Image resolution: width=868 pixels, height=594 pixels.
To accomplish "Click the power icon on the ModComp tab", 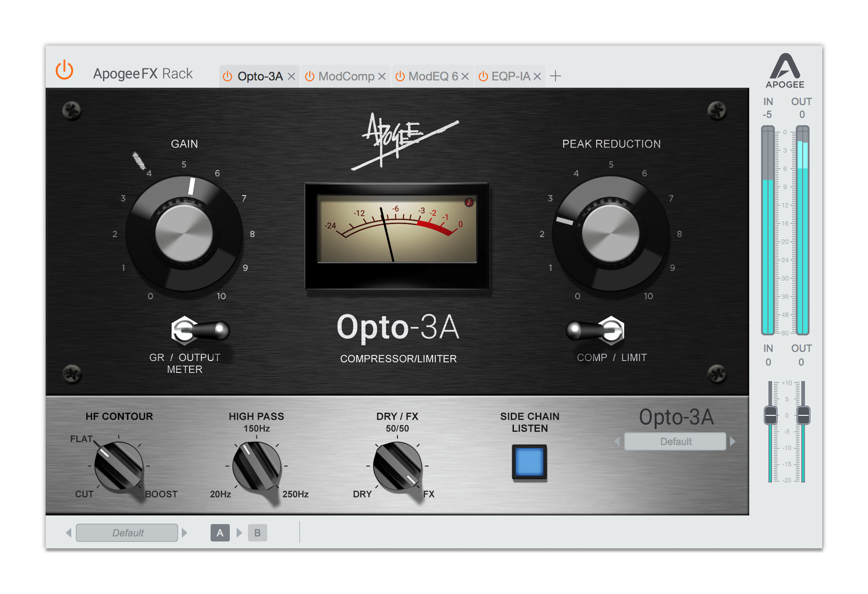I will click(x=310, y=76).
